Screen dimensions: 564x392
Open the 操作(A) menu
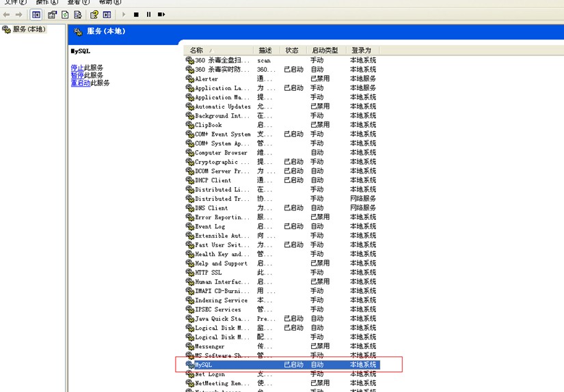(46, 2)
